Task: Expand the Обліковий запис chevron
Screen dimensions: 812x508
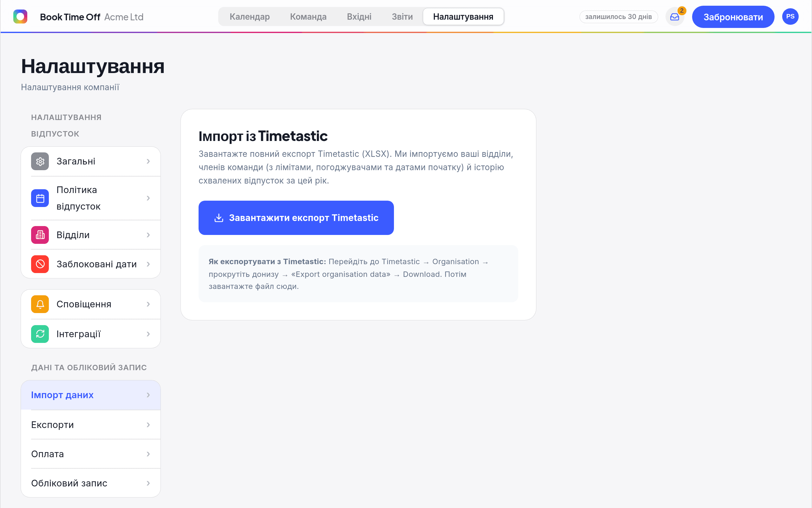Action: 148,483
